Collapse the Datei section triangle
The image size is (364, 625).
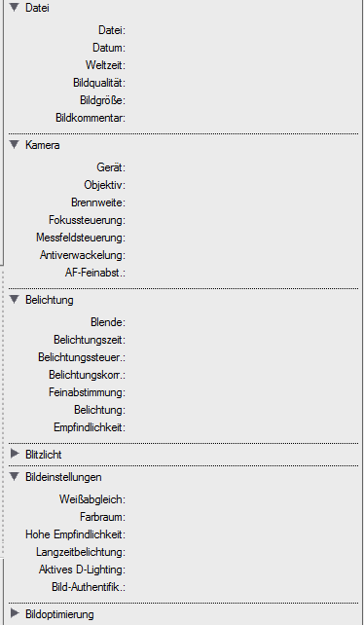point(15,7)
